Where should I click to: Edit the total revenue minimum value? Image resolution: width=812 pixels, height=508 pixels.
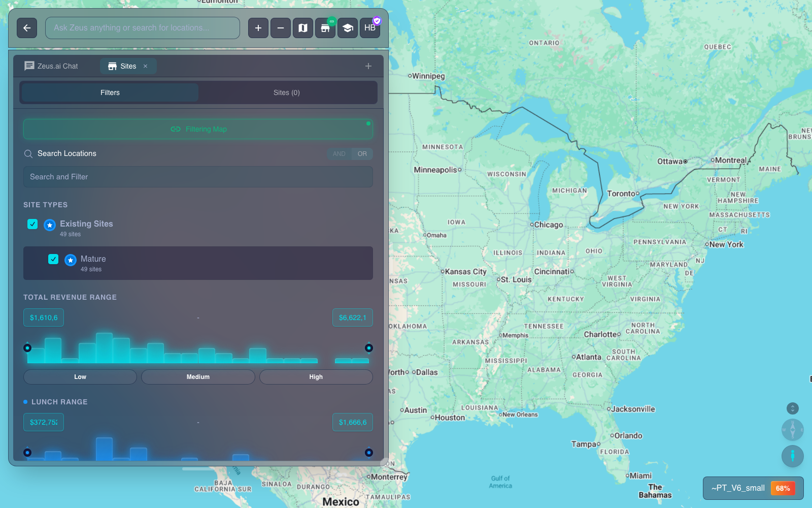44,317
